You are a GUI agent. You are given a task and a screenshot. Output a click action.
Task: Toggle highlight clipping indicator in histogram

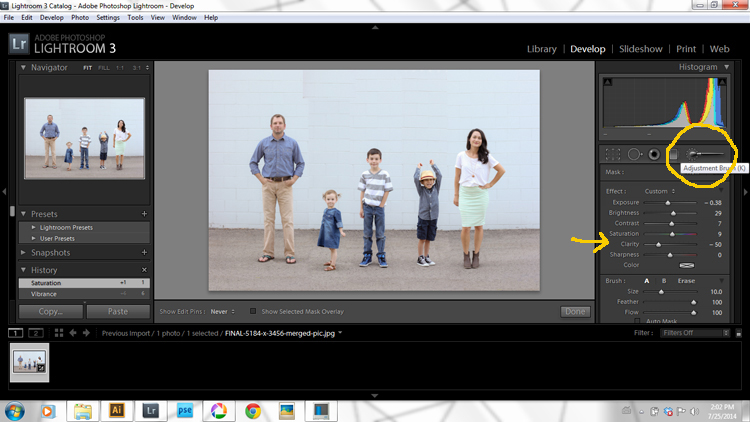tap(722, 82)
